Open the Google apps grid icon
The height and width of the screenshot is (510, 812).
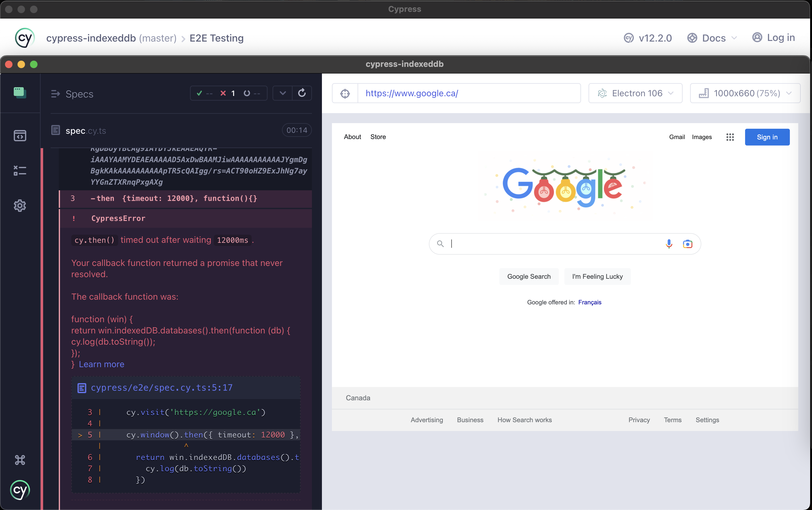(730, 137)
